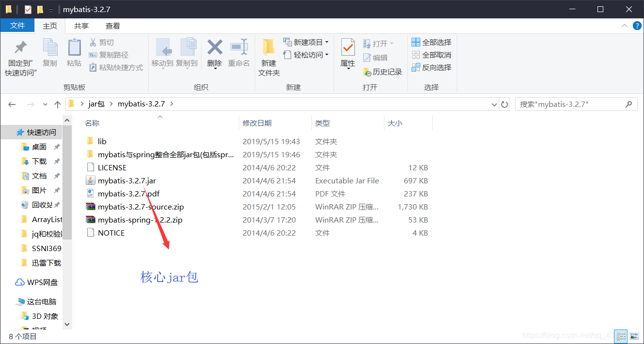Screen dimensions: 644x344
Task: Open 文档 in navigation pane
Action: pyautogui.click(x=39, y=176)
